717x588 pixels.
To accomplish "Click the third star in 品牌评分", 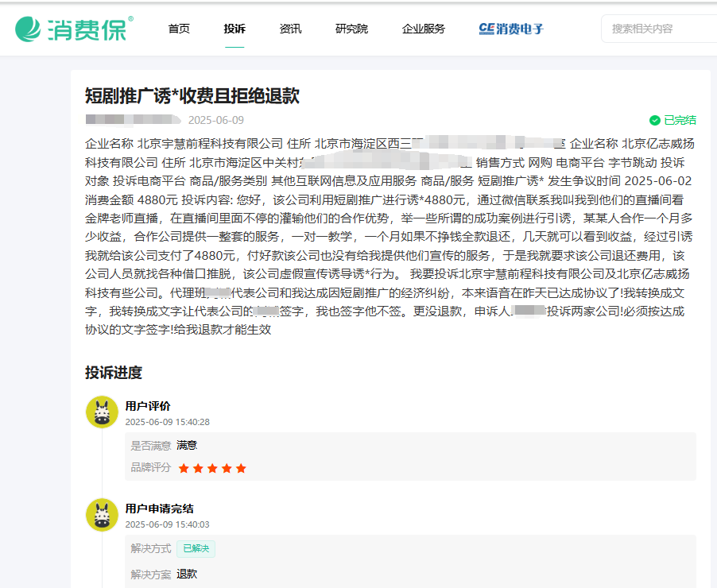I will click(x=212, y=468).
